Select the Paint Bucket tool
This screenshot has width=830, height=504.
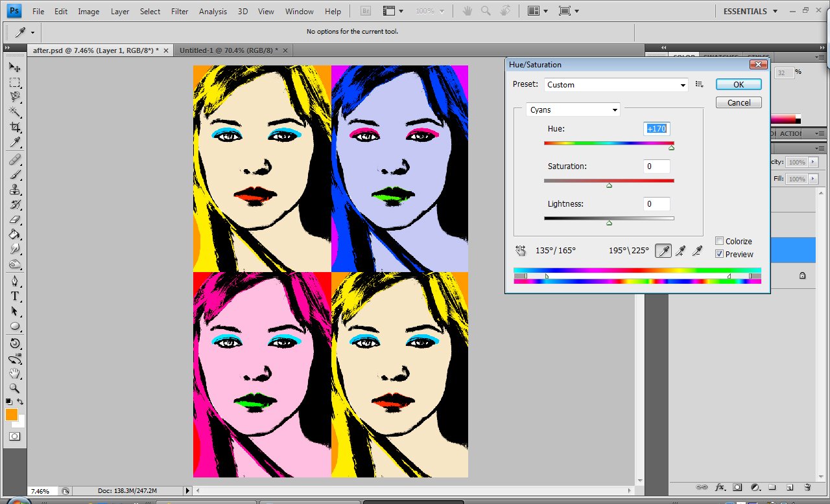tap(14, 234)
